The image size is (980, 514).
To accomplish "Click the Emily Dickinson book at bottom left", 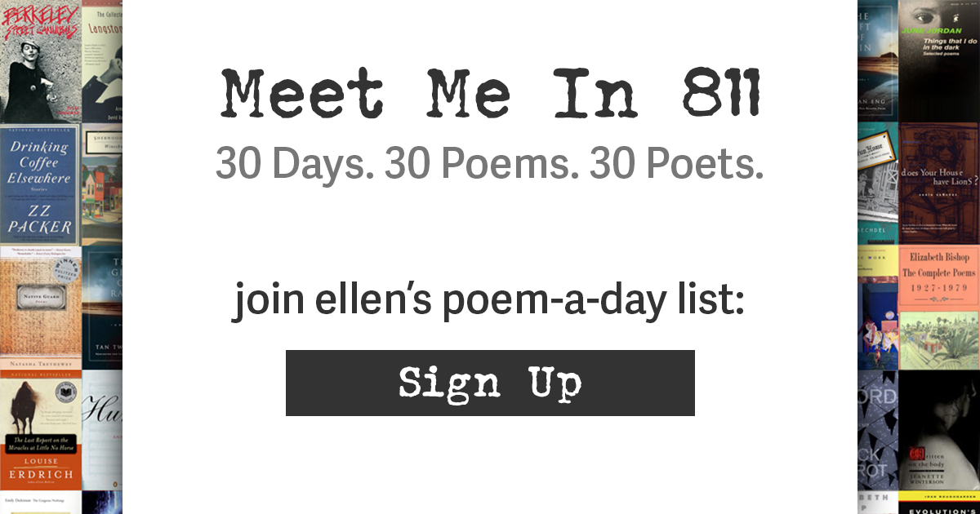I will coord(41,503).
